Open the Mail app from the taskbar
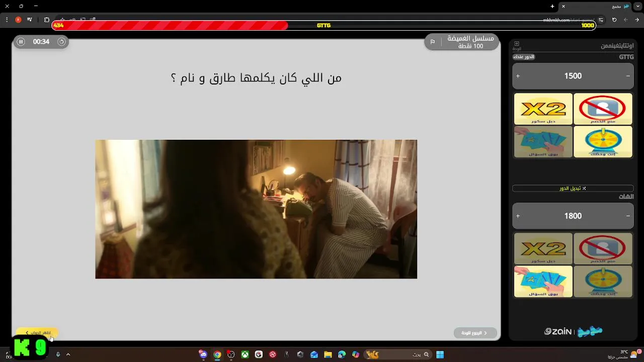This screenshot has height=362, width=644. click(x=314, y=354)
